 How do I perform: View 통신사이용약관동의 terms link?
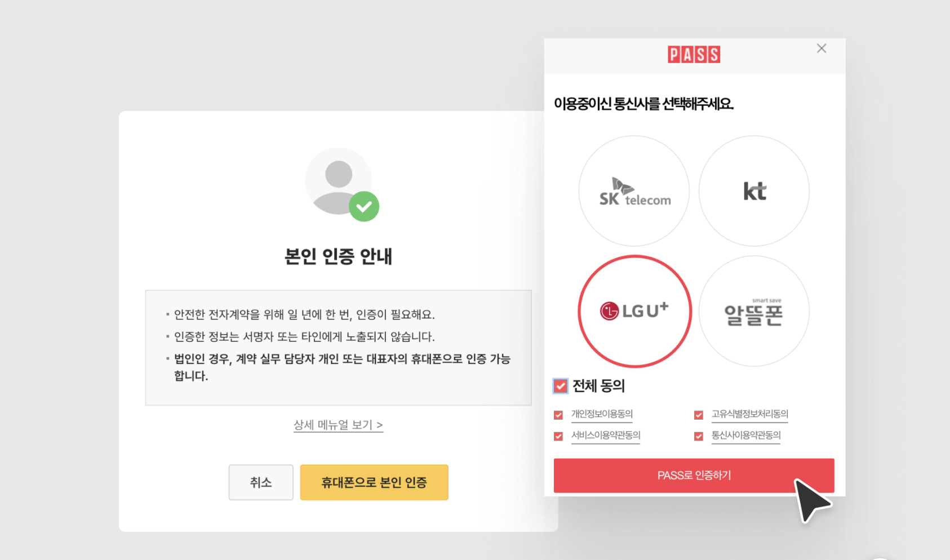tap(746, 435)
